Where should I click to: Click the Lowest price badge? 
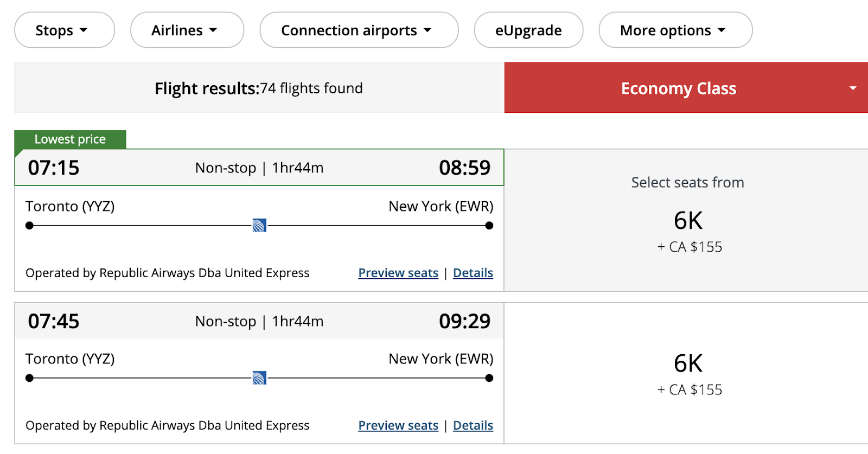tap(70, 139)
